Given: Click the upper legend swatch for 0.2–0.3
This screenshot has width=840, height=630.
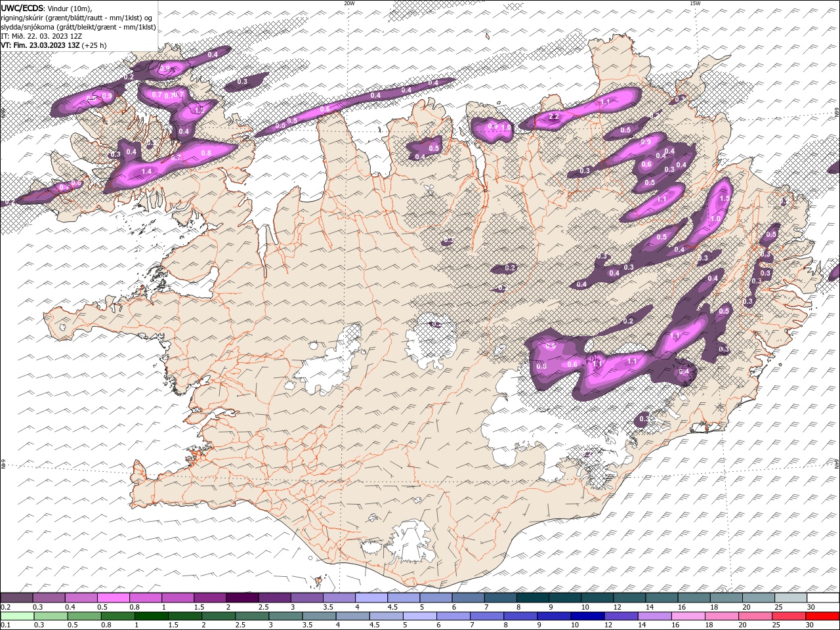Looking at the screenshot, I should point(17,598).
